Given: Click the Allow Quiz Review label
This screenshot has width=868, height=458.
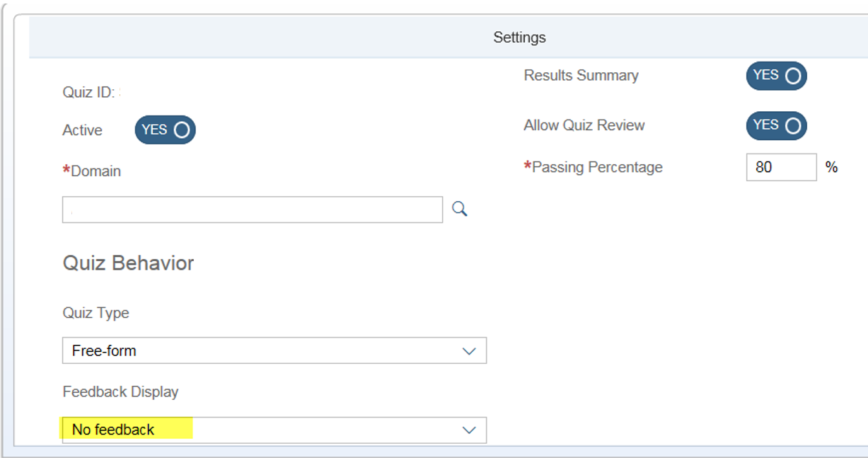Looking at the screenshot, I should coord(584,125).
